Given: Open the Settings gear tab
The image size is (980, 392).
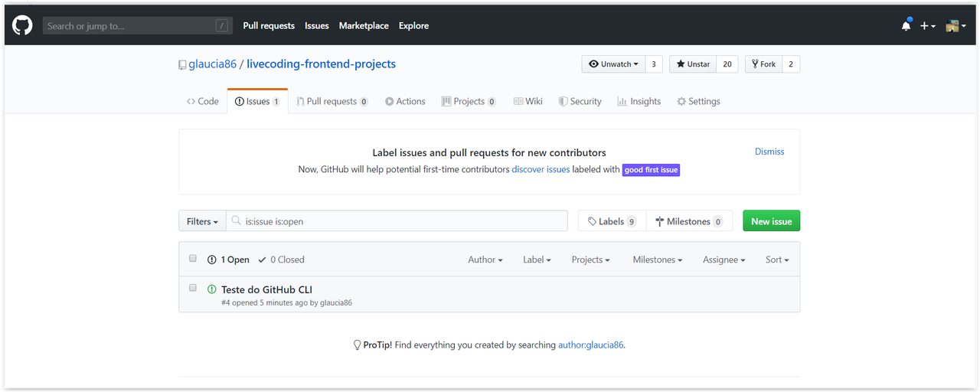Looking at the screenshot, I should tap(698, 101).
